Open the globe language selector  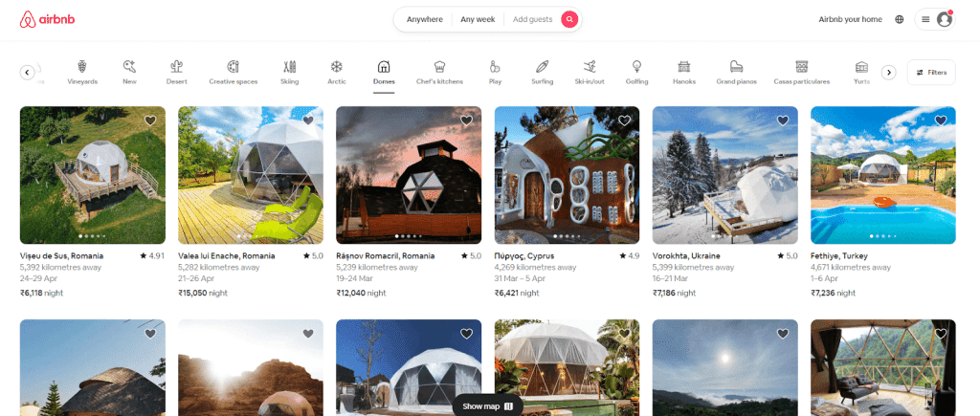(900, 19)
